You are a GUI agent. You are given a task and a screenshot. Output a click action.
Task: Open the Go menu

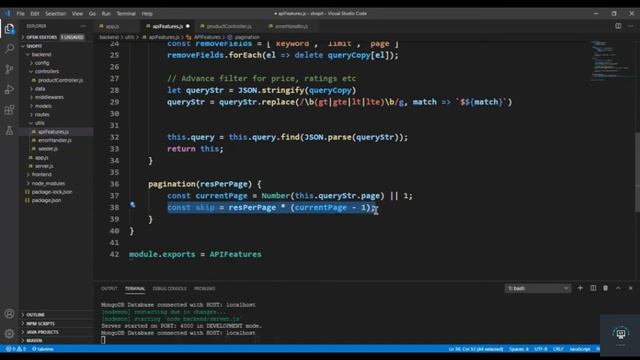tap(92, 13)
